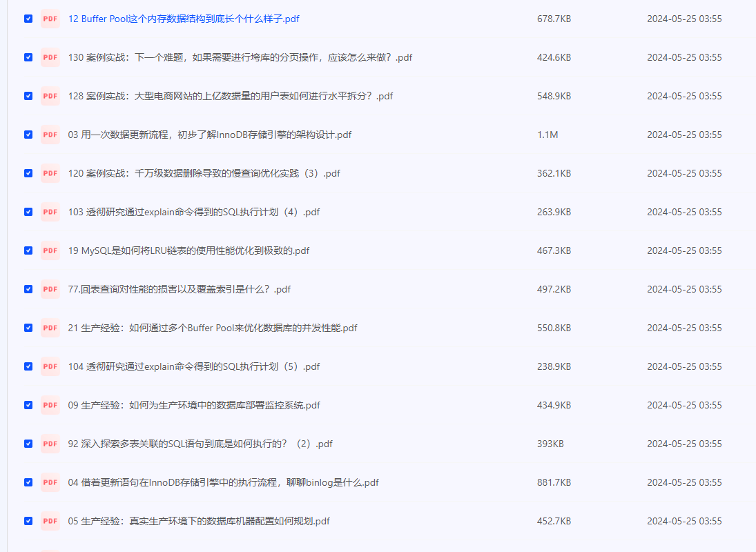Click the 1.1M size of 03 file
This screenshot has height=552, width=756.
coord(547,135)
